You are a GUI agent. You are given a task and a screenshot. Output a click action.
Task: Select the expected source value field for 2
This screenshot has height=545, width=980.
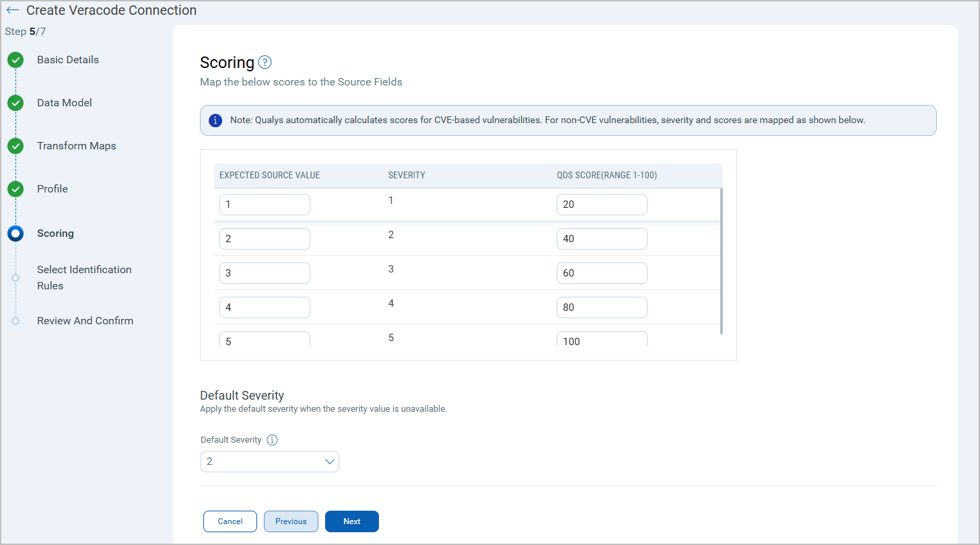click(x=265, y=239)
